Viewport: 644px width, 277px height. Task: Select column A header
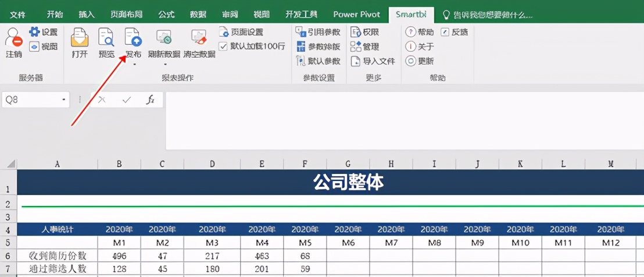[58, 164]
